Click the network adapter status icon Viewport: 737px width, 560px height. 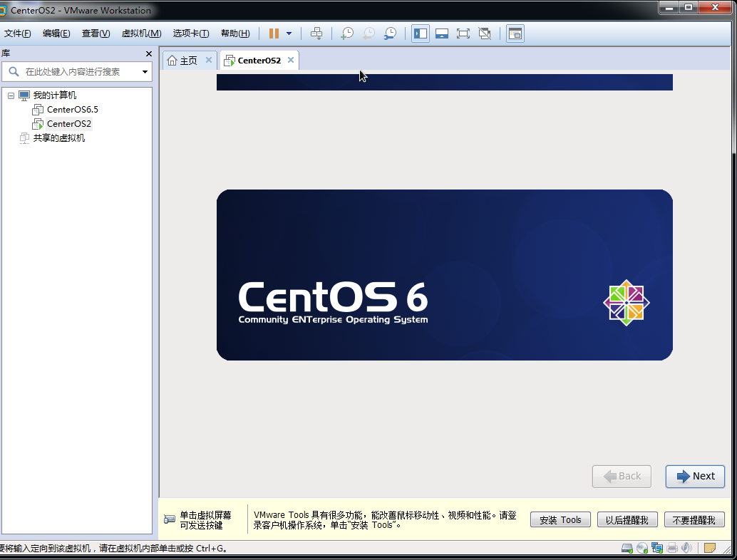[657, 548]
